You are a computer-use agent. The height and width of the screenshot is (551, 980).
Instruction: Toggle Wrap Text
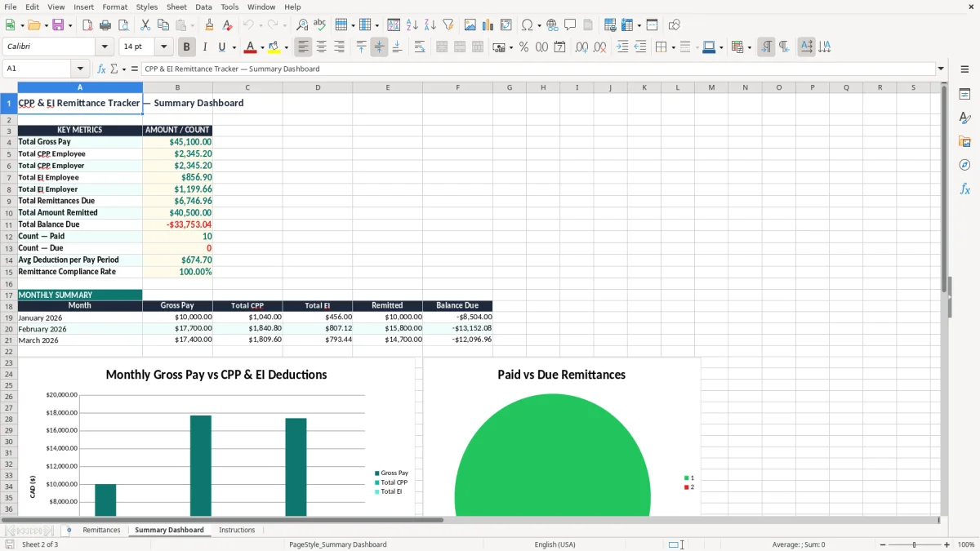coord(419,47)
